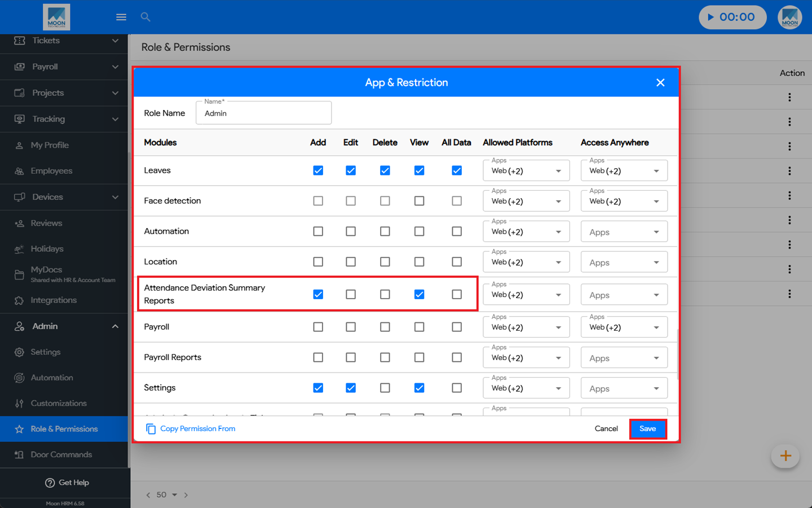Open Integrations in the sidebar
This screenshot has height=508, width=812.
(54, 300)
